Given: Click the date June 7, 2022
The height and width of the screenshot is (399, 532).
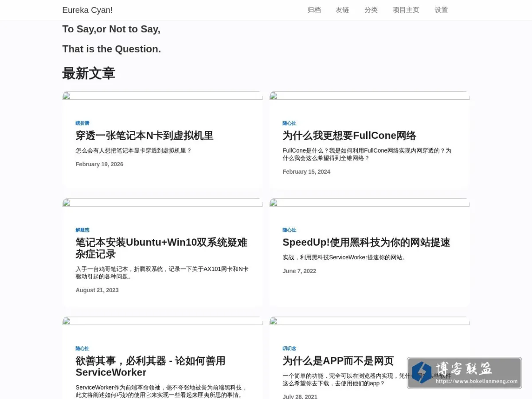Looking at the screenshot, I should click(x=299, y=271).
